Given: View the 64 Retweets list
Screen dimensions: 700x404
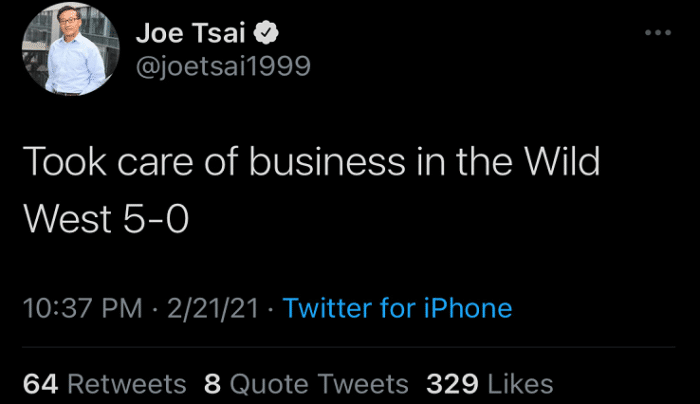Looking at the screenshot, I should click(104, 384).
